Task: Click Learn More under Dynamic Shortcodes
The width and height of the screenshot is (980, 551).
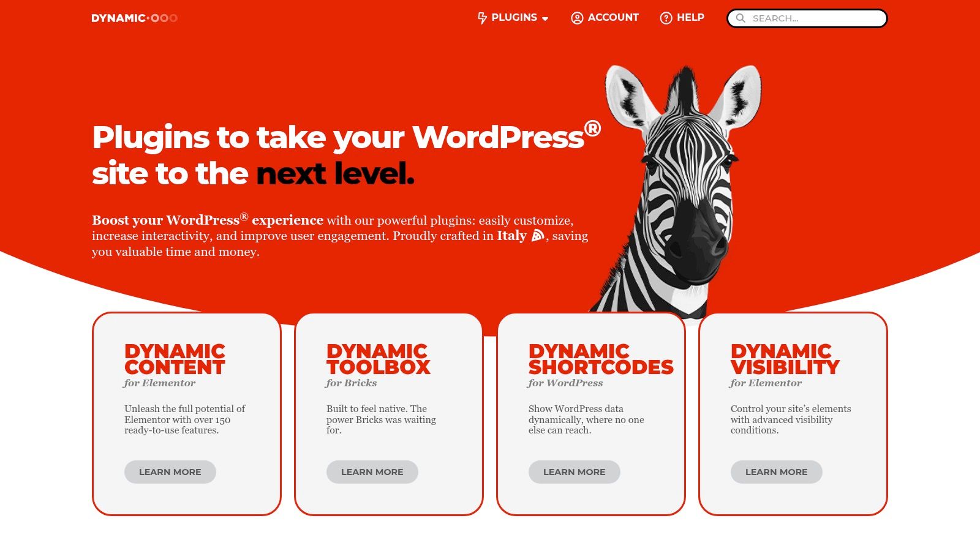Action: [574, 471]
